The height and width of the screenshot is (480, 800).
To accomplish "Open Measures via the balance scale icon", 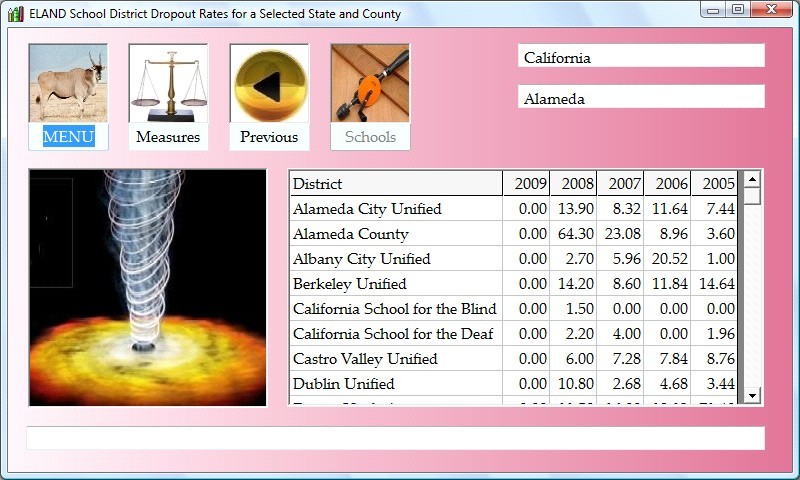I will coord(168,83).
